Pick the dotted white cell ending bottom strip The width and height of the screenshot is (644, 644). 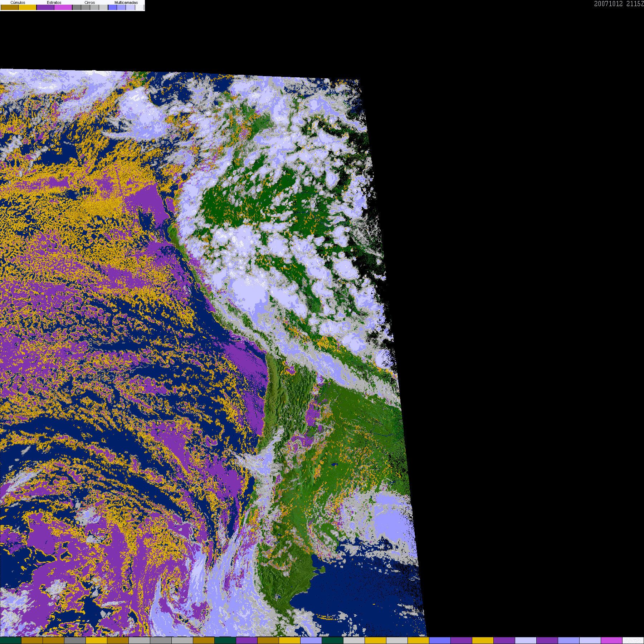click(x=633, y=640)
